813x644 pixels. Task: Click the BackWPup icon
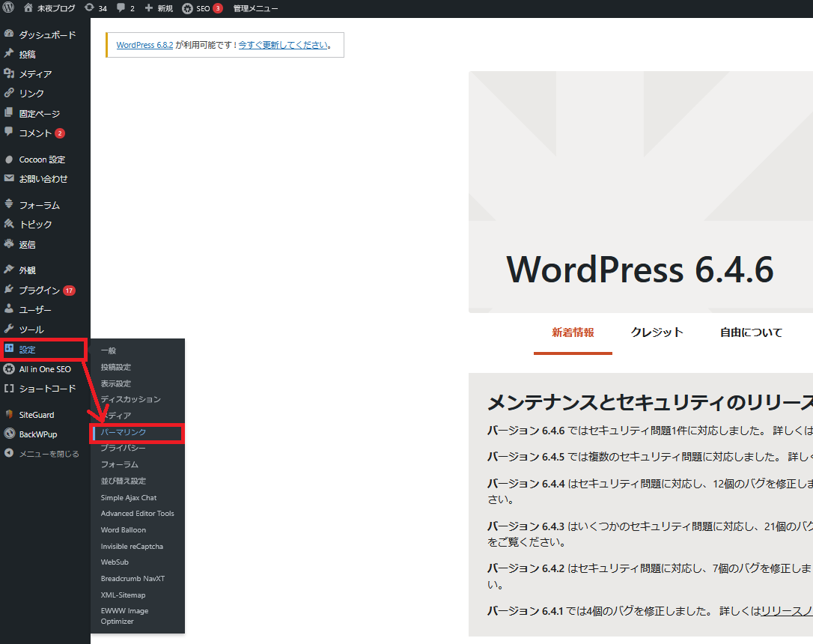(9, 434)
